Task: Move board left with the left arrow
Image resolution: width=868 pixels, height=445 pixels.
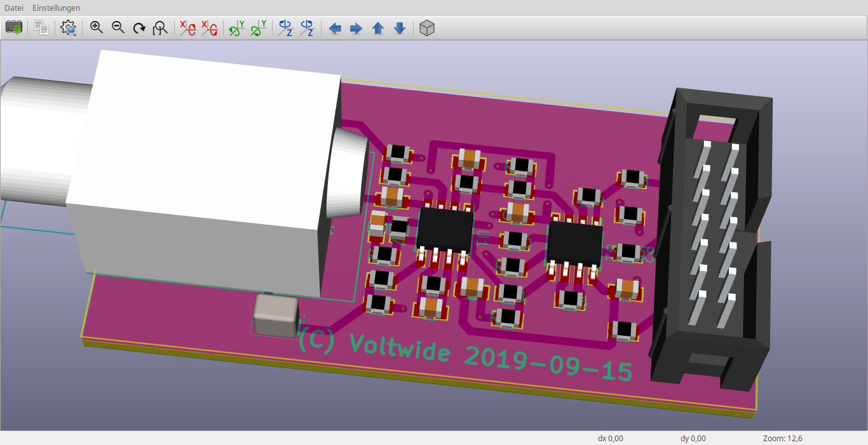Action: [x=335, y=29]
